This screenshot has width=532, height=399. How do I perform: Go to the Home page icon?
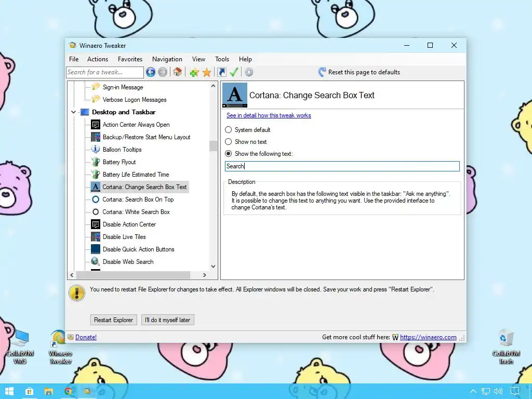tap(178, 72)
